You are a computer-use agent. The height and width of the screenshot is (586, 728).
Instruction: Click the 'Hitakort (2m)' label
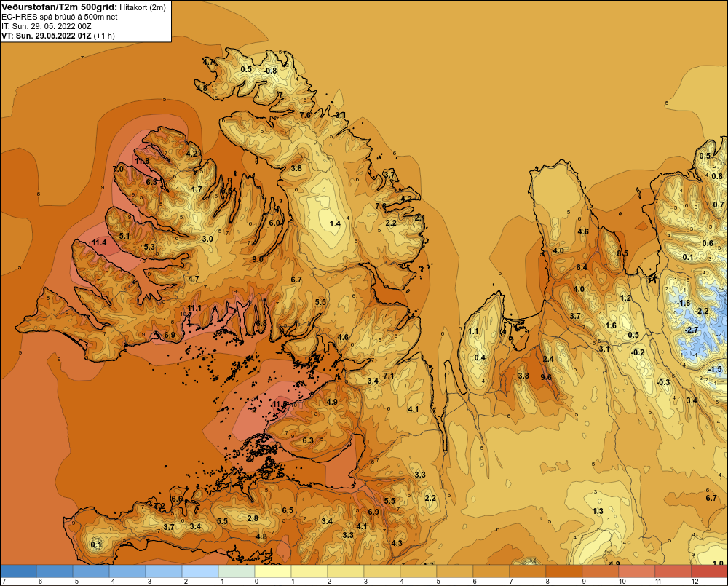coord(143,7)
